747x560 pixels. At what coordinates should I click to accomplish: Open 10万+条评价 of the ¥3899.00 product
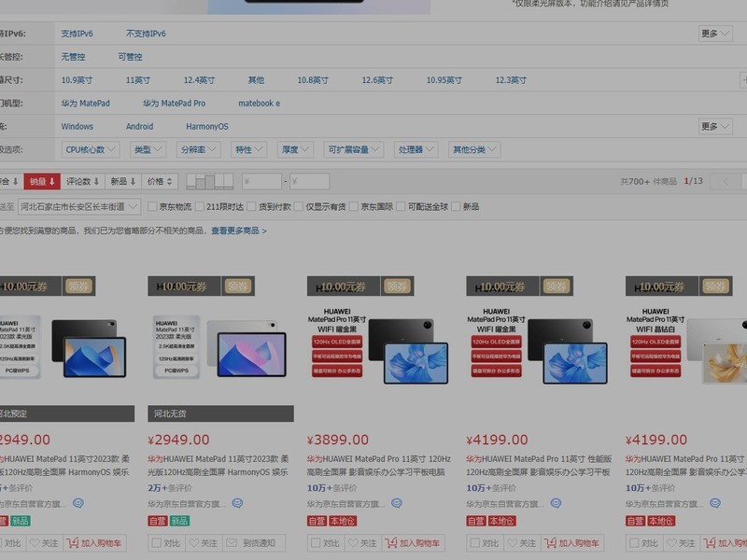click(x=339, y=488)
